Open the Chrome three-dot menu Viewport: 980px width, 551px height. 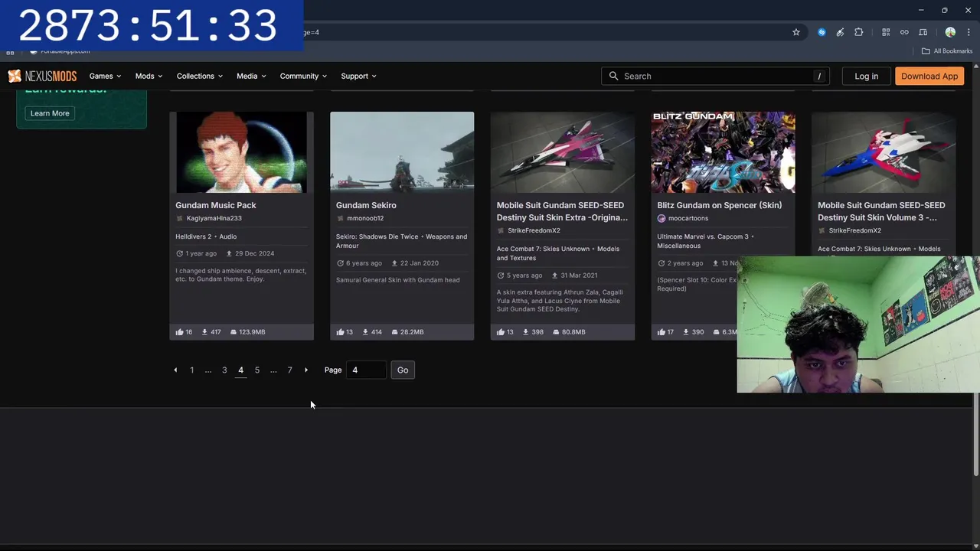pyautogui.click(x=969, y=32)
